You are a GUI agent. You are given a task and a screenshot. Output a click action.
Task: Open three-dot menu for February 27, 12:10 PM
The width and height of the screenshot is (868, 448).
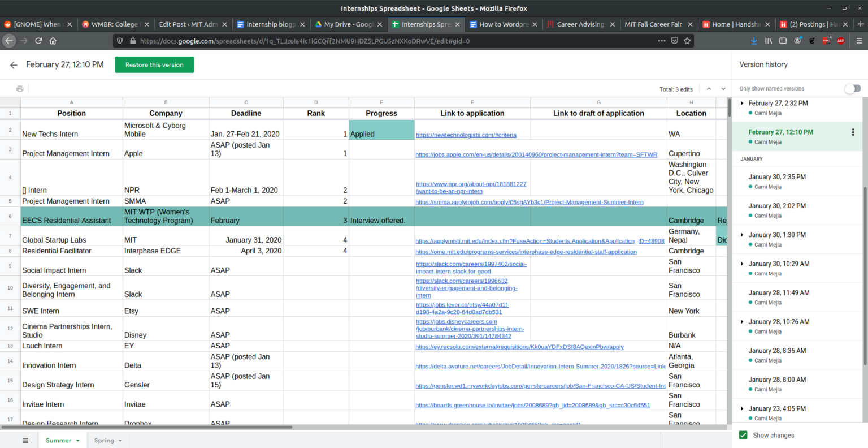pyautogui.click(x=853, y=132)
